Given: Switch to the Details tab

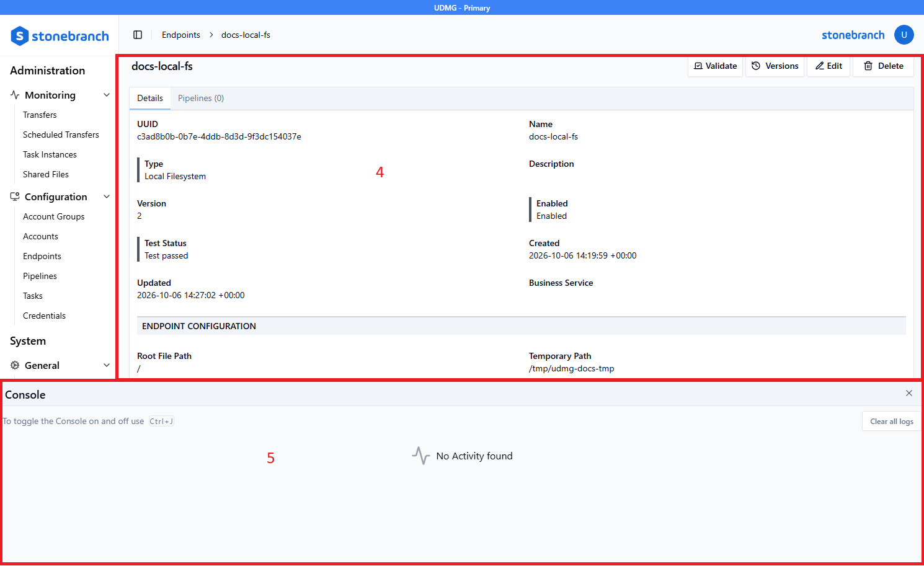Looking at the screenshot, I should click(x=150, y=98).
